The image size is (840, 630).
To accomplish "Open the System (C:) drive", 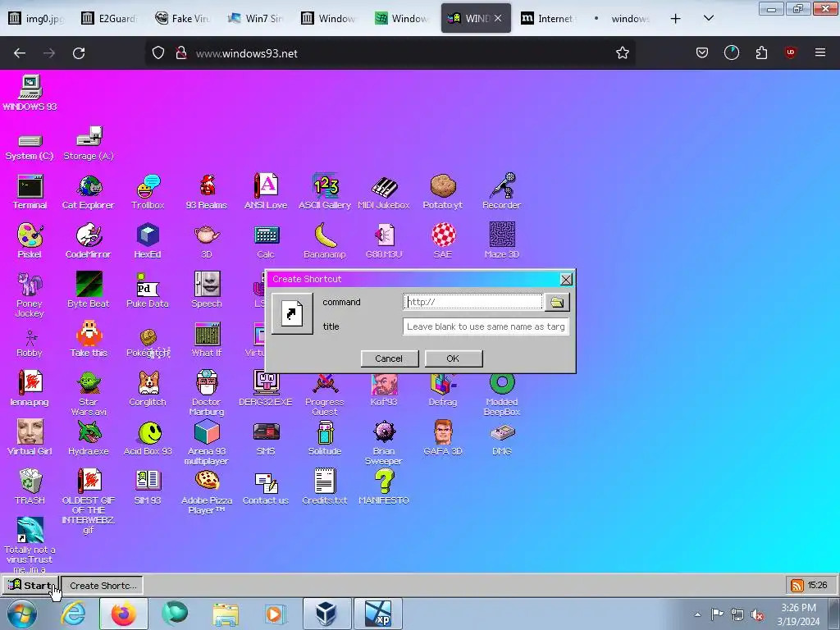I will click(x=30, y=147).
